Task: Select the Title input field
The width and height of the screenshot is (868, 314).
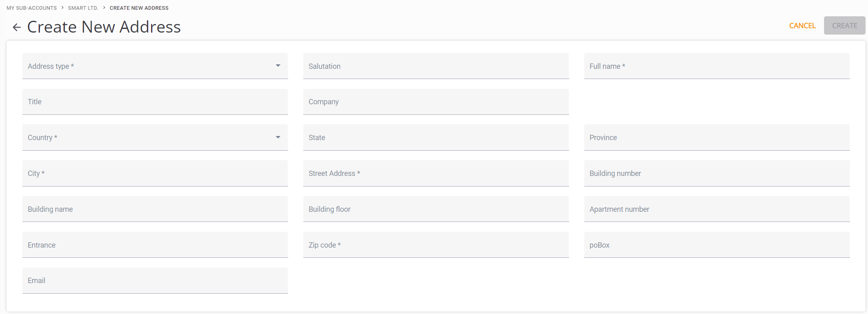Action: point(155,102)
